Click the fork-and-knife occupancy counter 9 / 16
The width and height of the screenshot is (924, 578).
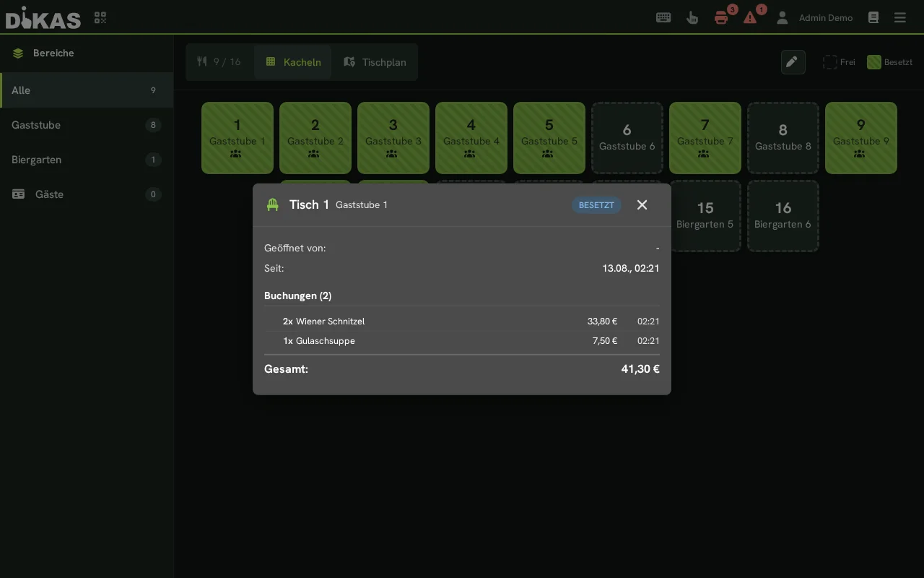(219, 62)
